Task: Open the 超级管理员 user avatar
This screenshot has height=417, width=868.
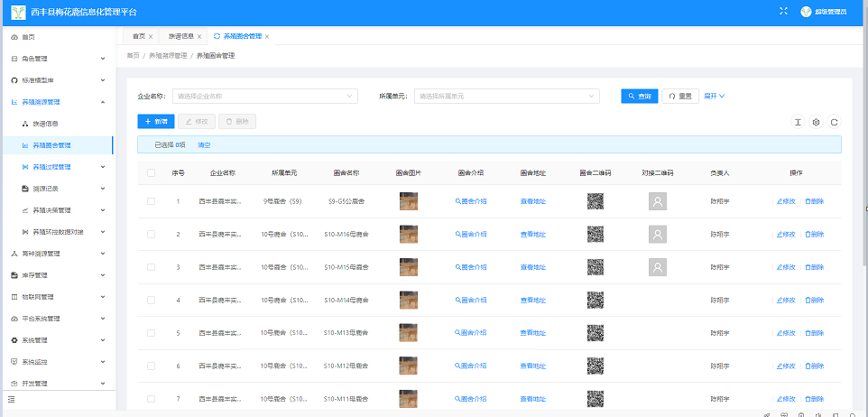Action: [x=806, y=12]
